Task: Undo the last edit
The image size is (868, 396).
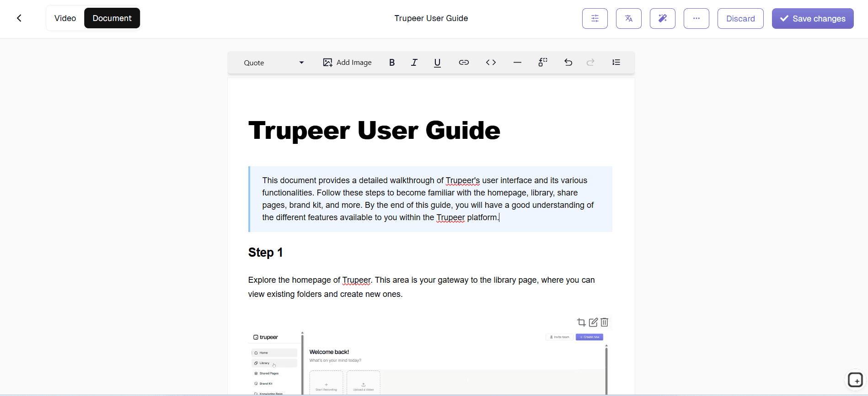Action: 568,63
